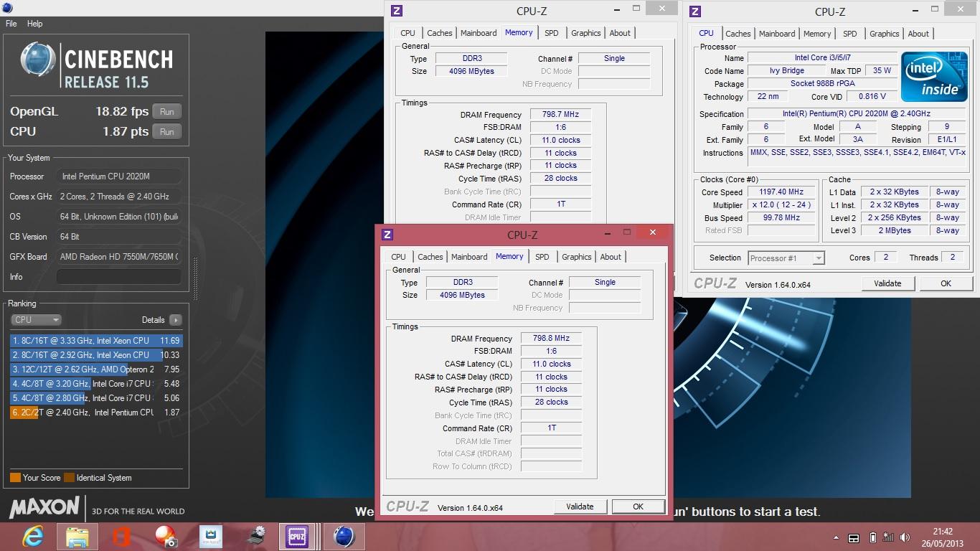Select ranking row 2 Xeon 2.92 GHz

click(96, 355)
